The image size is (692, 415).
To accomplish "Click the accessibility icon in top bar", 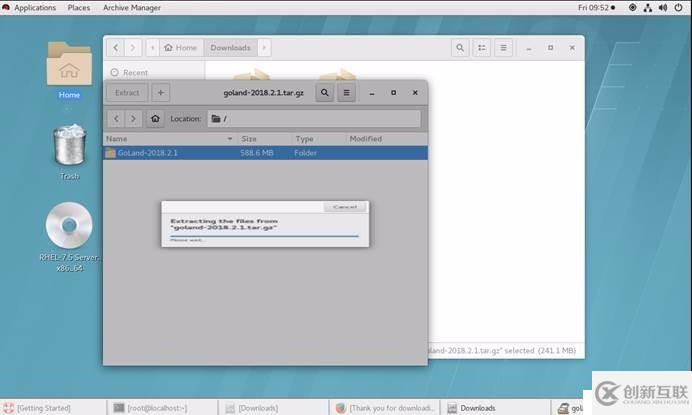I will coord(632,8).
